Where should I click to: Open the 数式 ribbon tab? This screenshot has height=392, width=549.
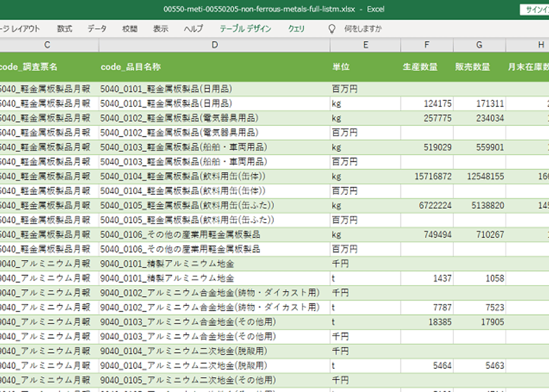pos(64,29)
